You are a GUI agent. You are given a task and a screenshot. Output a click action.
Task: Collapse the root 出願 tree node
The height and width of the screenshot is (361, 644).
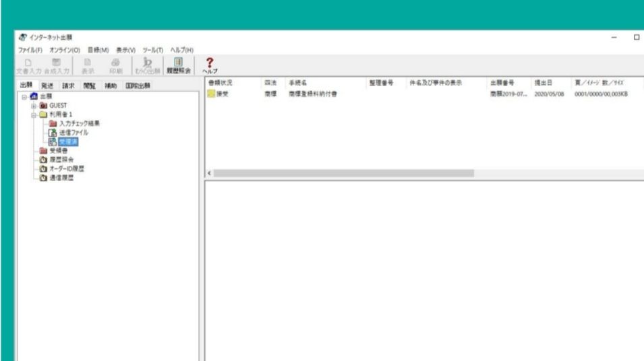[x=22, y=98]
